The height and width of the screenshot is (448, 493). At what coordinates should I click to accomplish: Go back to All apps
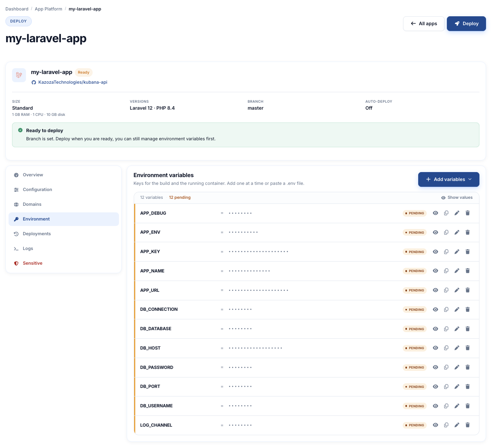coord(424,24)
